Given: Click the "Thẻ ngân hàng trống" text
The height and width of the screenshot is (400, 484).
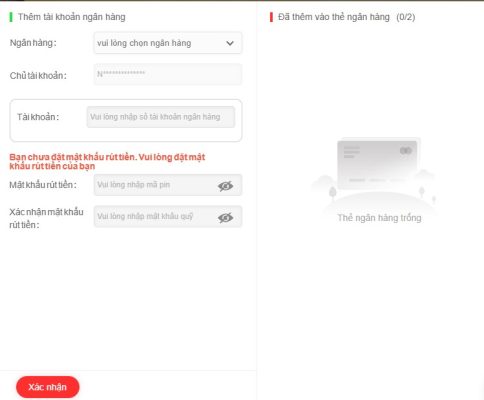Looking at the screenshot, I should click(379, 218).
